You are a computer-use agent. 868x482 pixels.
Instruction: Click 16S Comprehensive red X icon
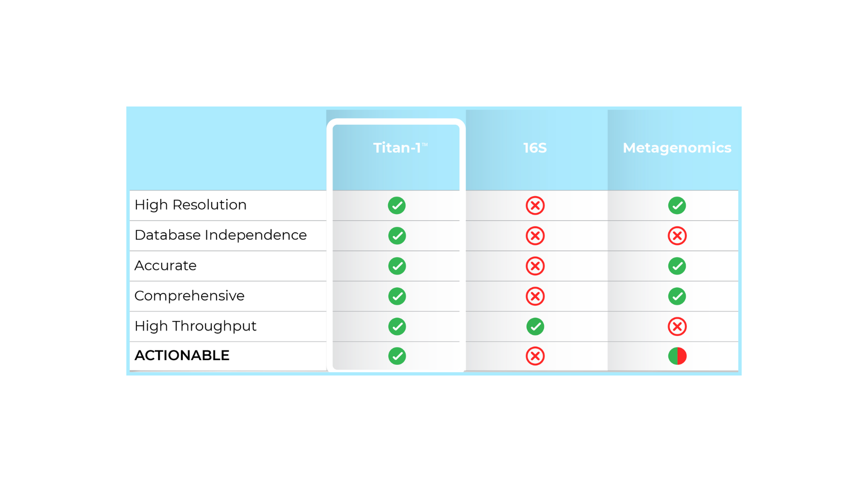pos(535,296)
